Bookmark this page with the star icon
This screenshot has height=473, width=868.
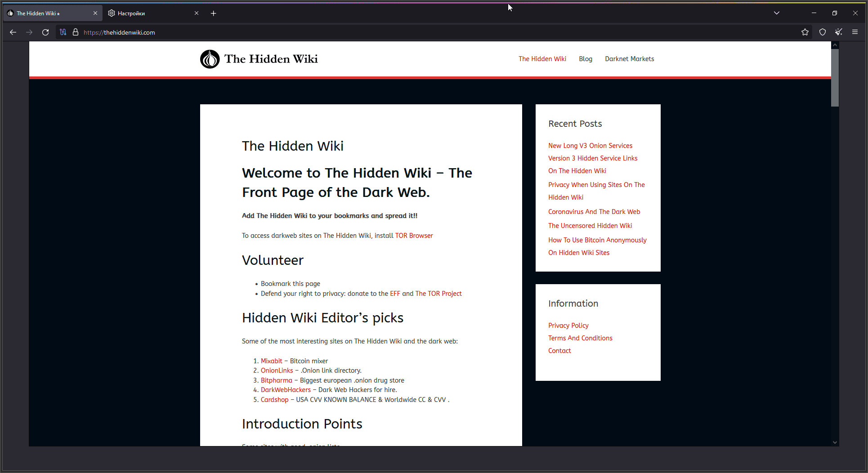(x=805, y=32)
